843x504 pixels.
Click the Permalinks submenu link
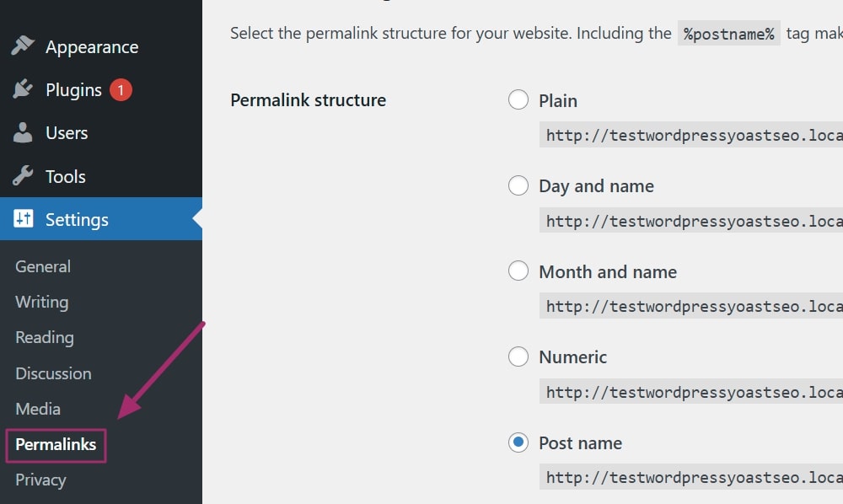pos(56,444)
